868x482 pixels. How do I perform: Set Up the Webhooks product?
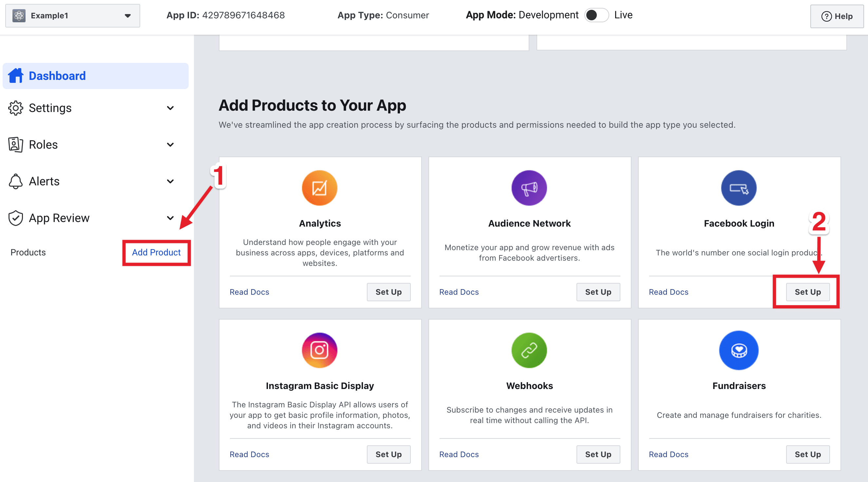click(598, 454)
